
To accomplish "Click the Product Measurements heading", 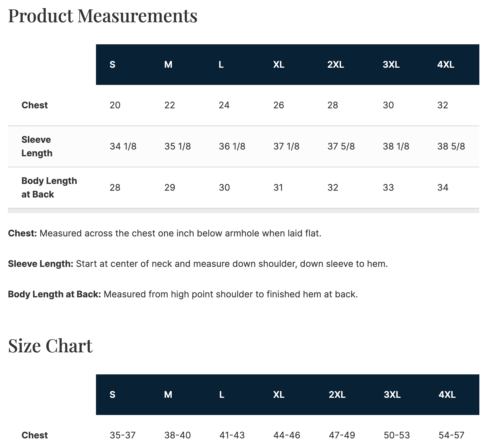I will tap(103, 16).
